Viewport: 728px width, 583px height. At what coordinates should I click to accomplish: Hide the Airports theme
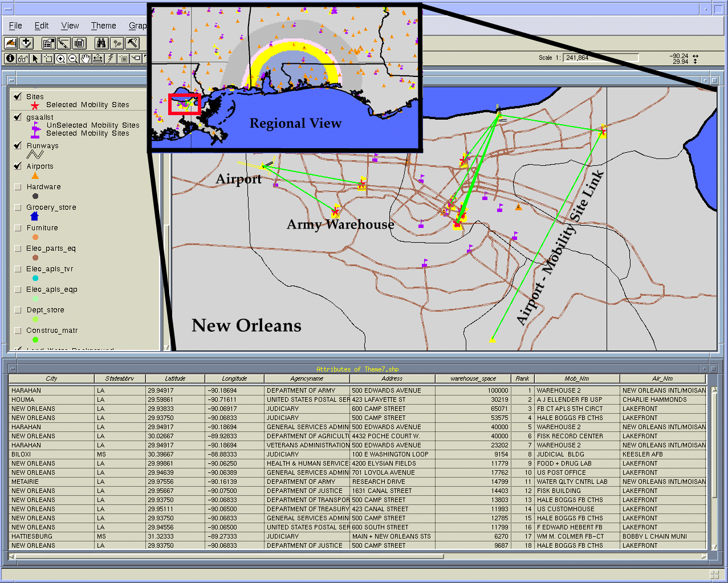pyautogui.click(x=18, y=166)
